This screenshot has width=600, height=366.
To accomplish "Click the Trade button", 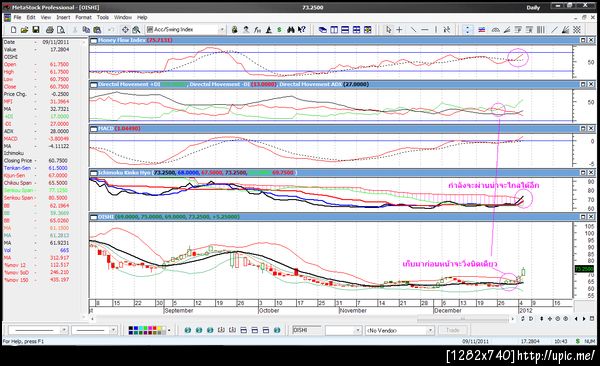I will (x=452, y=330).
